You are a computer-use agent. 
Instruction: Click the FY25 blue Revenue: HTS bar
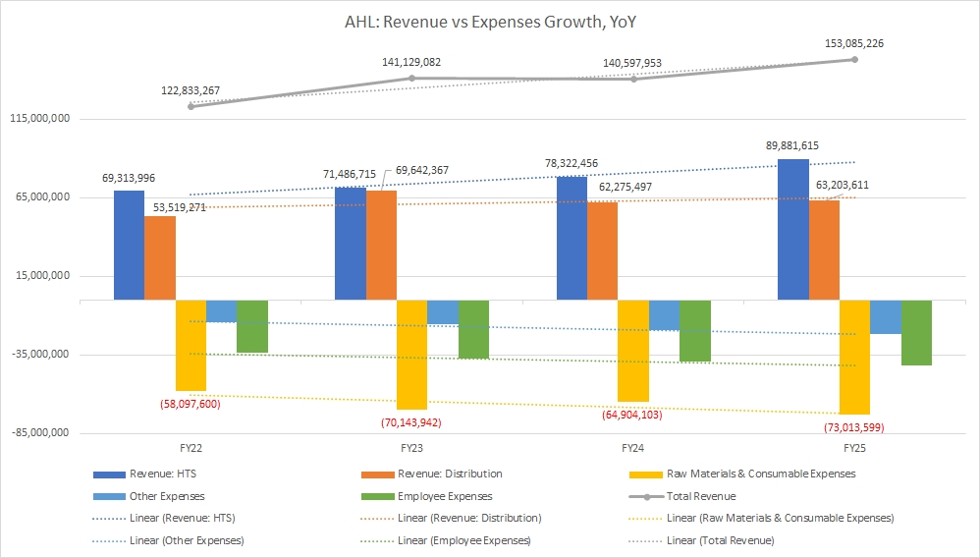point(793,229)
